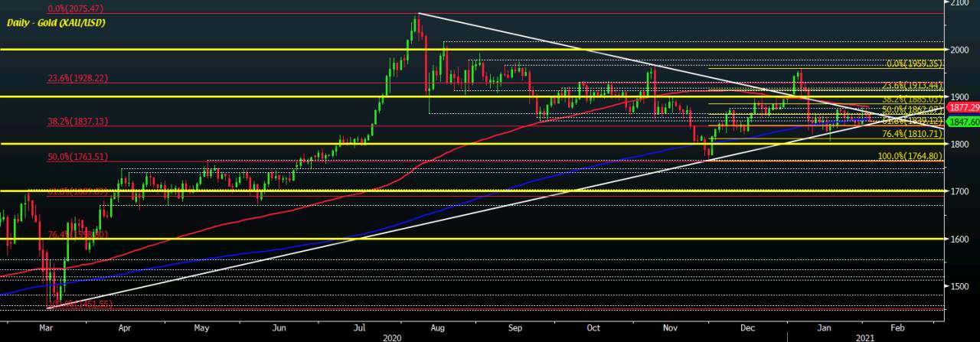Click the 'May' month label on time axis
Viewport: 980px width, 342px height.
pos(201,327)
